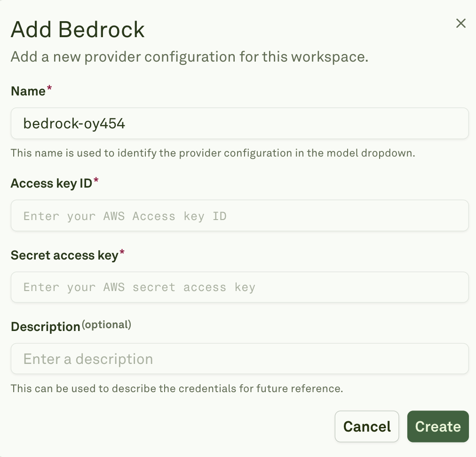Click the Add Bedrock dialog title
The height and width of the screenshot is (457, 476).
click(78, 29)
